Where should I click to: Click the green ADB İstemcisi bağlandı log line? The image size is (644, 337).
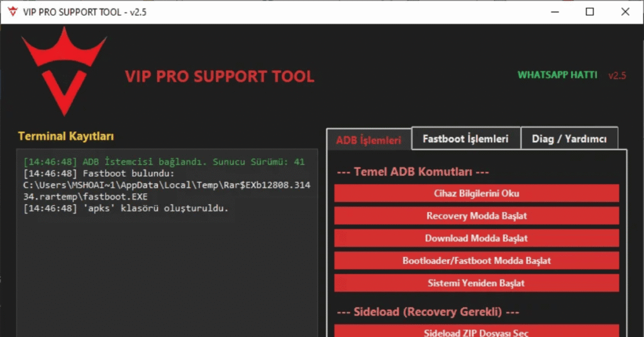(164, 162)
